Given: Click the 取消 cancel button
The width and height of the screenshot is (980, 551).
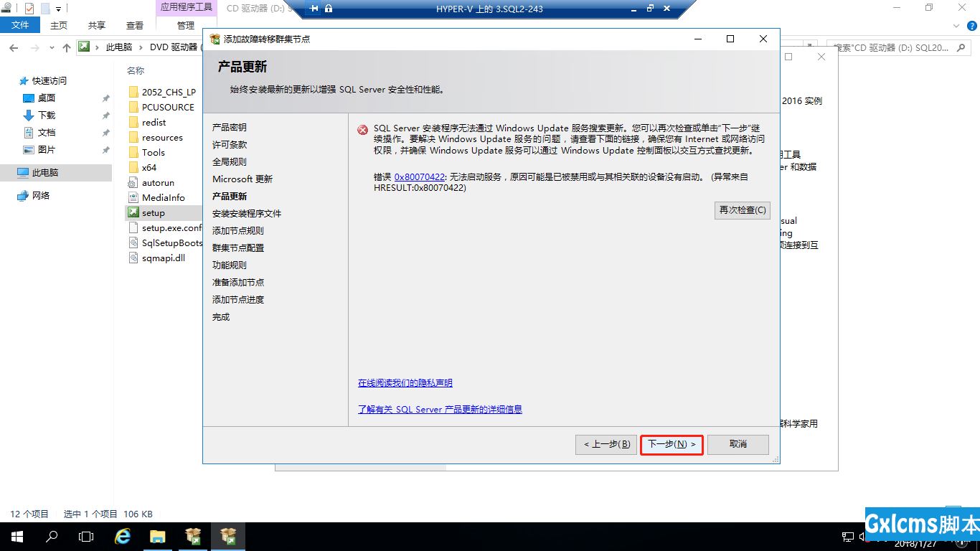Looking at the screenshot, I should click(738, 444).
